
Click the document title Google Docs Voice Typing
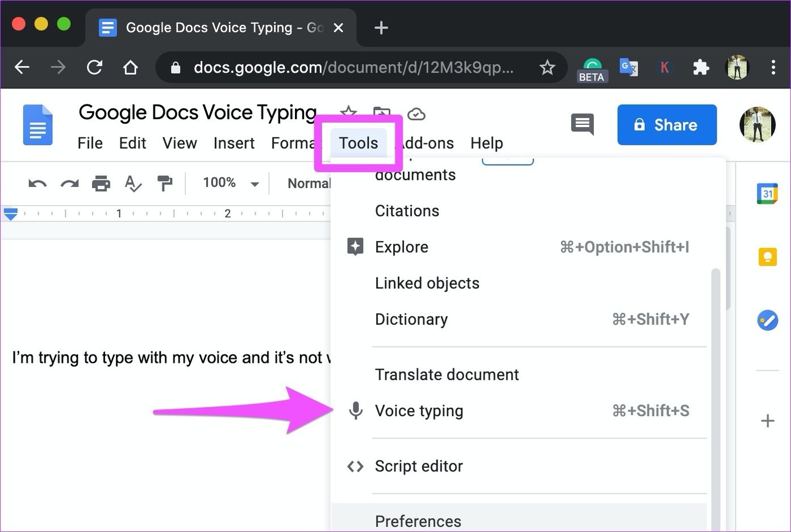pos(197,112)
